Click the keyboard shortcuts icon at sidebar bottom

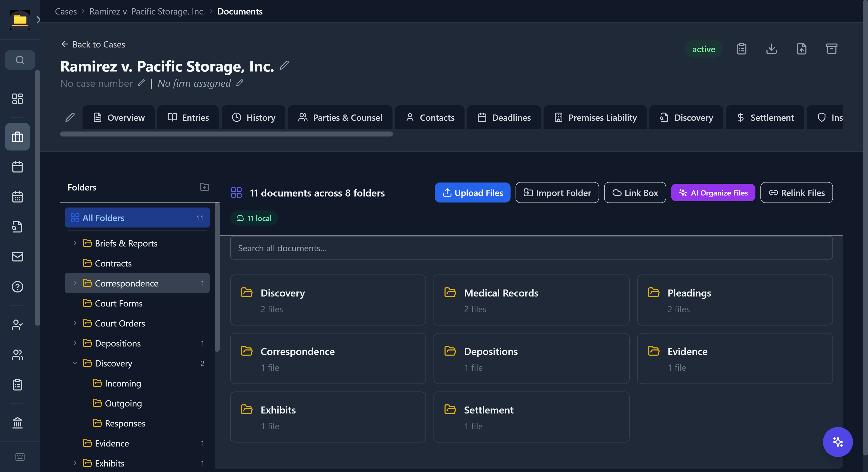tap(20, 457)
